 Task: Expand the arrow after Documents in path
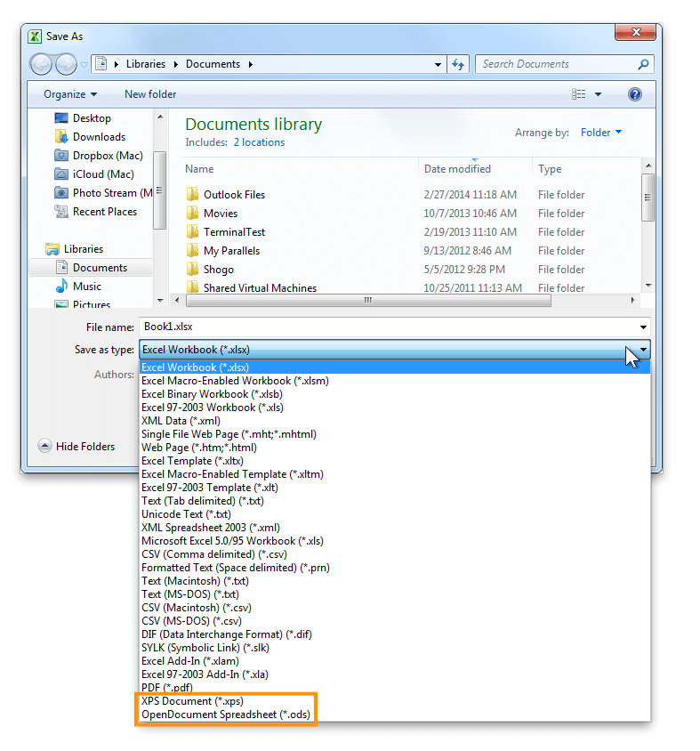click(251, 64)
